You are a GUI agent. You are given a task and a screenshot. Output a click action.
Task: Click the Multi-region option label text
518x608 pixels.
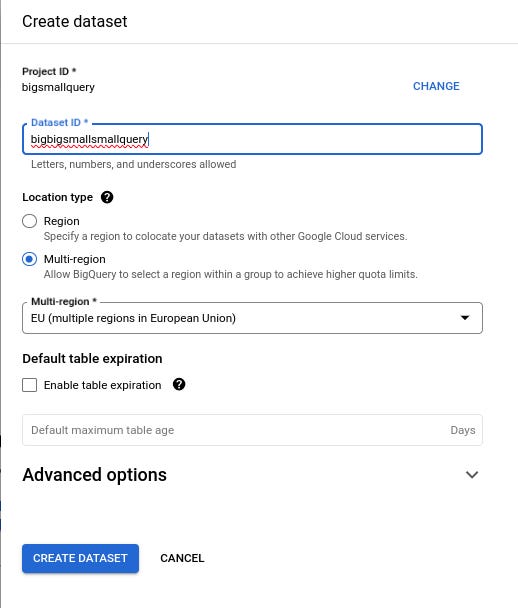[x=75, y=259]
